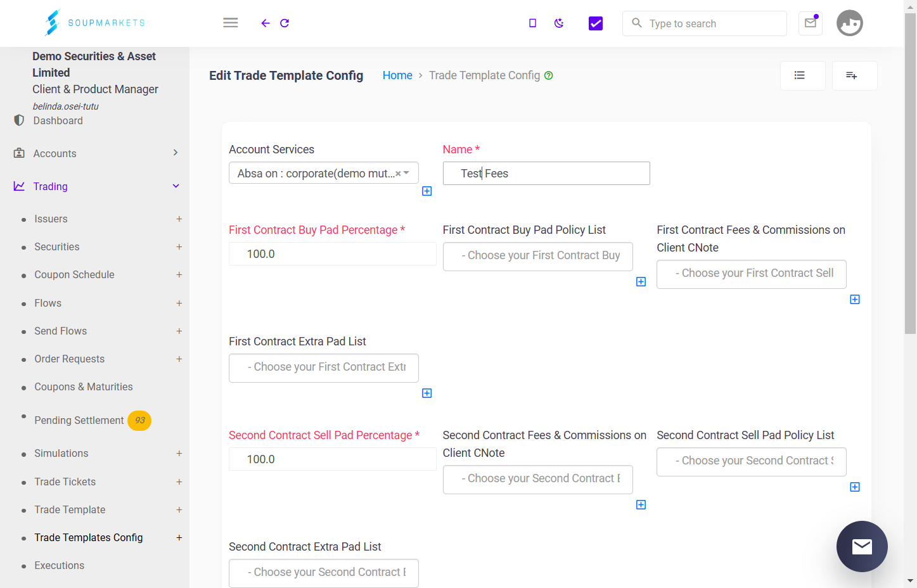Open Second Contract Fees & Commissions dropdown
917x588 pixels.
click(538, 480)
